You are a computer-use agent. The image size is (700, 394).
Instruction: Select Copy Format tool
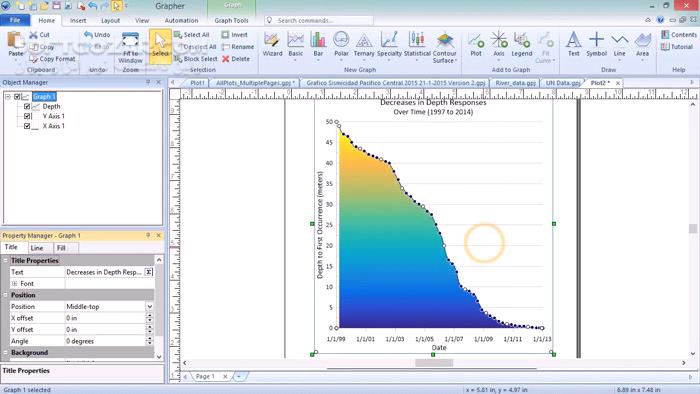coord(52,58)
